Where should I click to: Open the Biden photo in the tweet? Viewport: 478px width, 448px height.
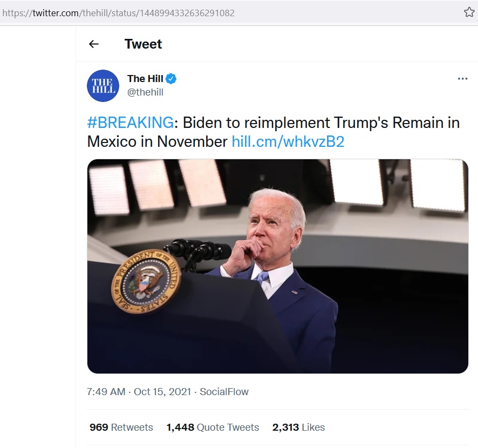click(x=277, y=266)
